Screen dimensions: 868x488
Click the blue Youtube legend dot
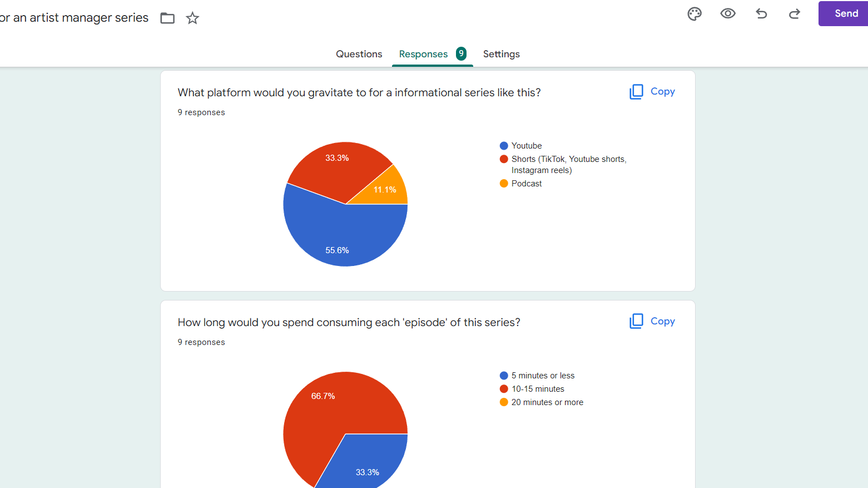point(504,146)
